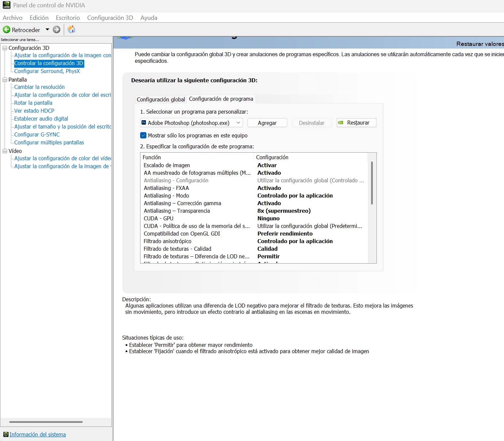Click the Permitir value
This screenshot has height=441, width=504.
tap(268, 256)
